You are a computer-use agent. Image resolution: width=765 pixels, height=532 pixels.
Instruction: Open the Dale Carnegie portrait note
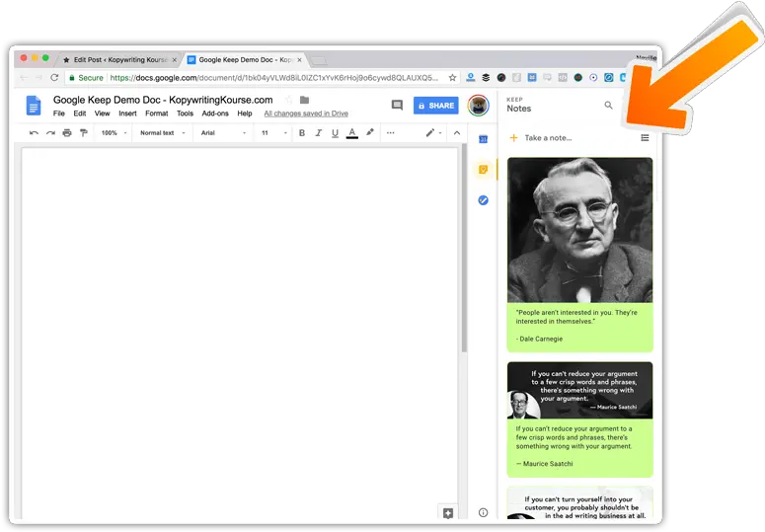point(579,254)
